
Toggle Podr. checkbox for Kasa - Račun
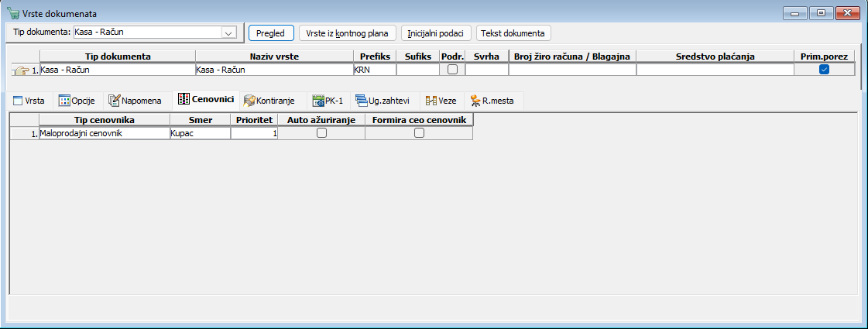click(452, 70)
